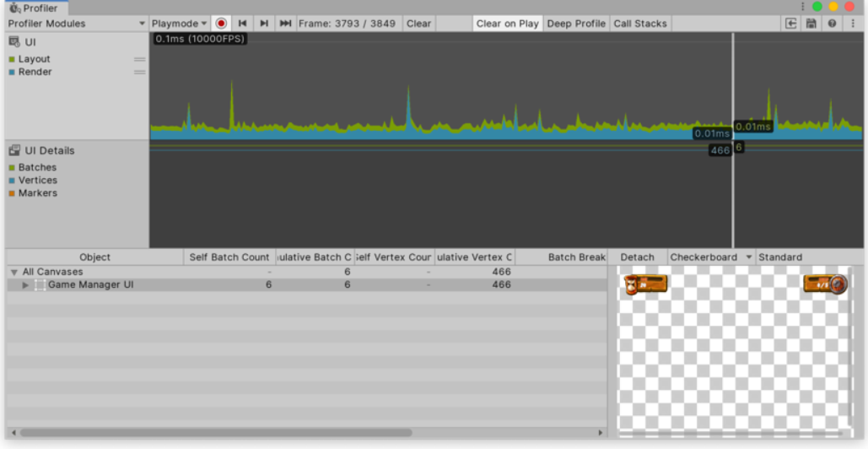Toggle the Layout chart series

[12, 59]
